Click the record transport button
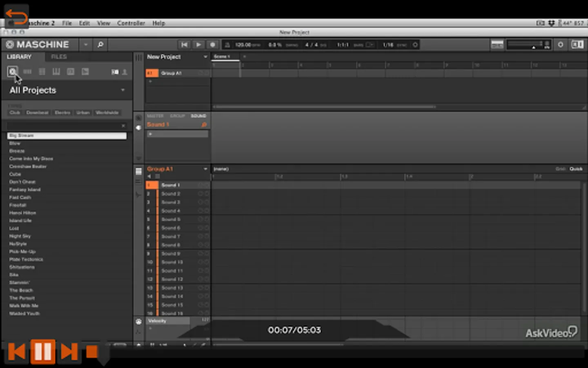The image size is (588, 368). 212,45
